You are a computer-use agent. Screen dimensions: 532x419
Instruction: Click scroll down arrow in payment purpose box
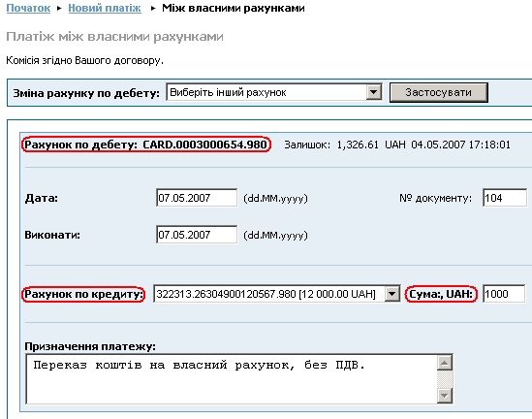[x=445, y=395]
